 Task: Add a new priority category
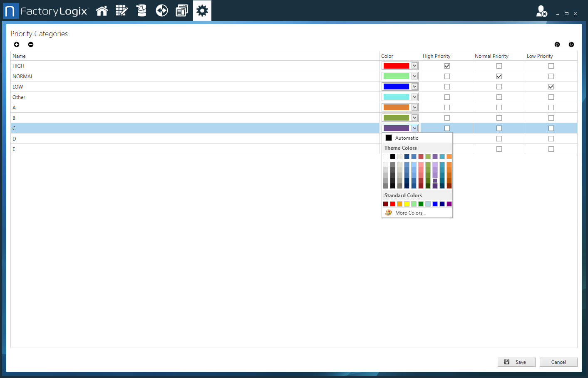point(17,44)
